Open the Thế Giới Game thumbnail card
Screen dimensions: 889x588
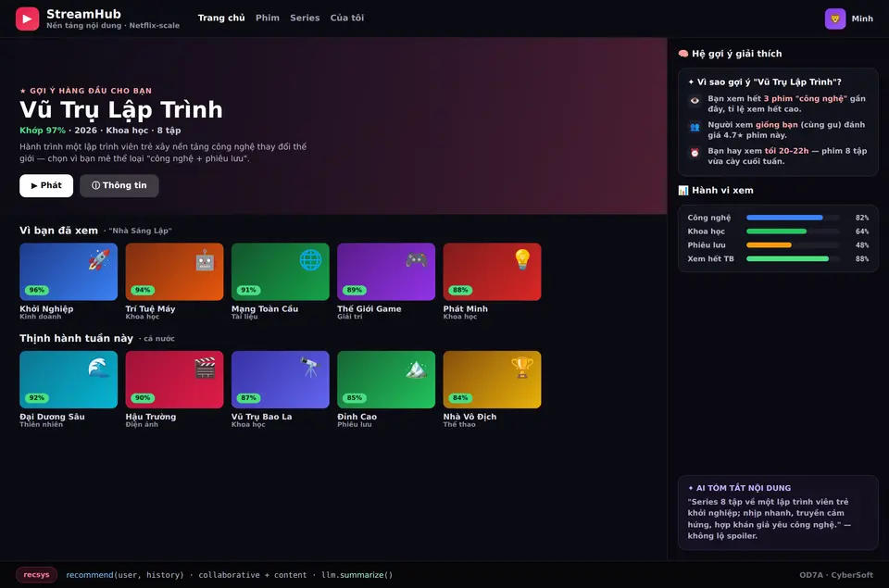pos(386,271)
